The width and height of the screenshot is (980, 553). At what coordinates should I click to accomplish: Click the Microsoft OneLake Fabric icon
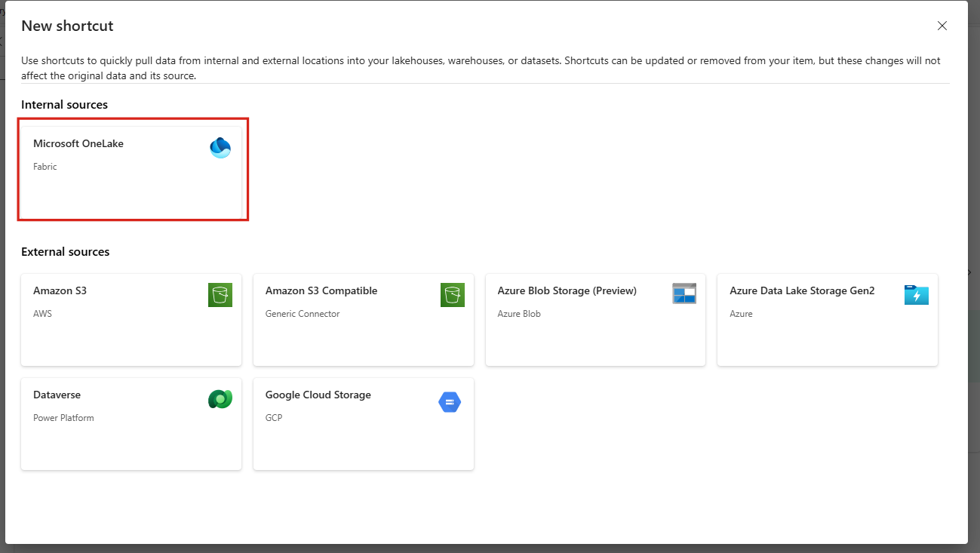pos(220,148)
